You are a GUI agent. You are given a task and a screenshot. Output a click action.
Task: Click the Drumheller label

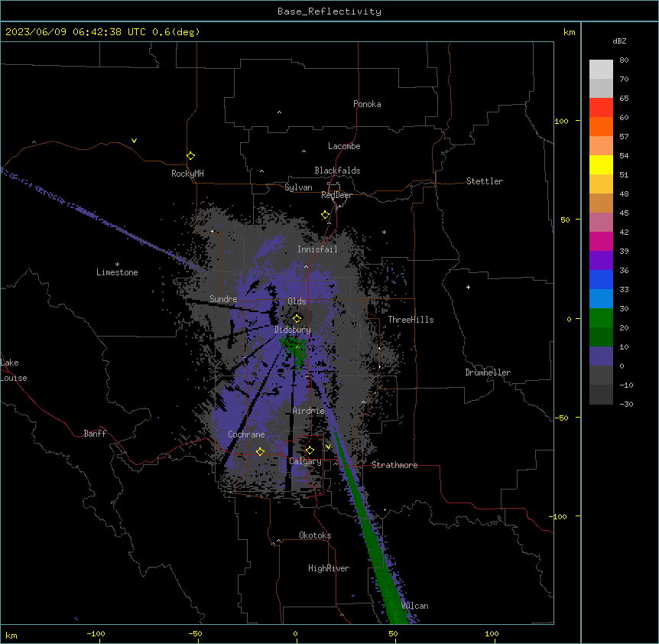[x=488, y=372]
